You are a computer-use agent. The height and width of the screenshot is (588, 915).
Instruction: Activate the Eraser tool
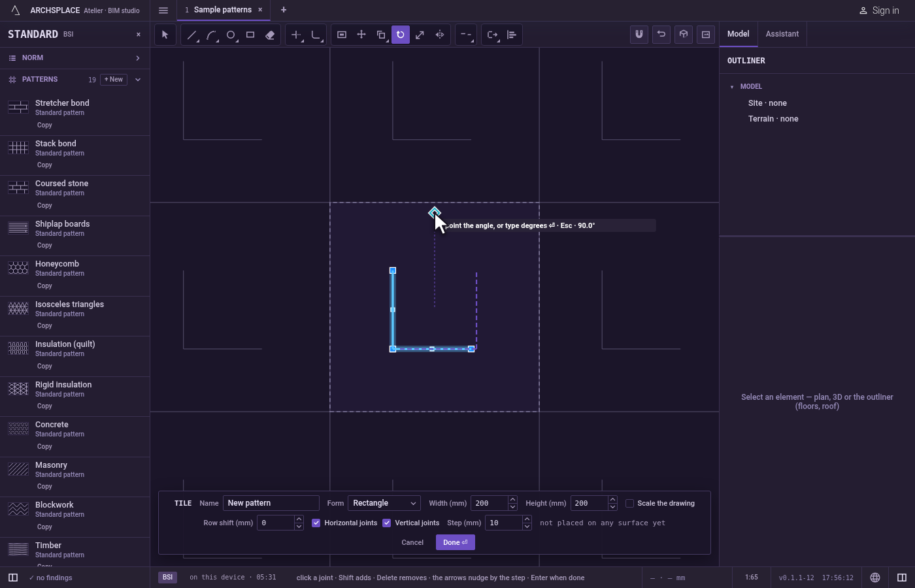[x=270, y=35]
